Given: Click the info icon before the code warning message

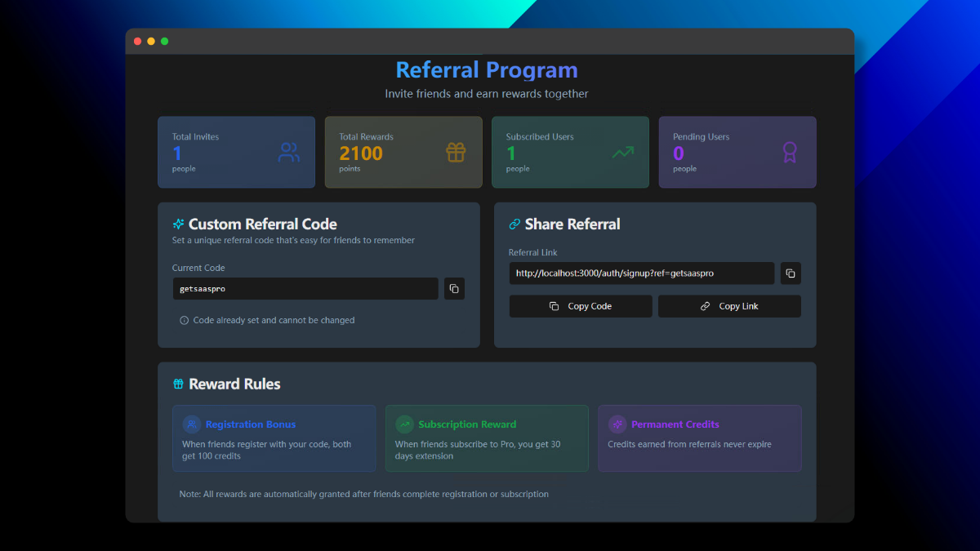Looking at the screenshot, I should [x=184, y=320].
